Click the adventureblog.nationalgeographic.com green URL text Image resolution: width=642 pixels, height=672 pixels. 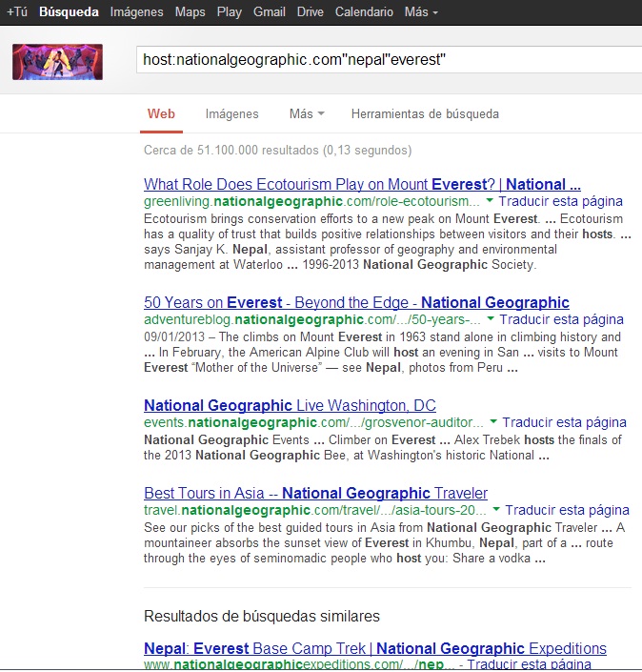click(312, 319)
